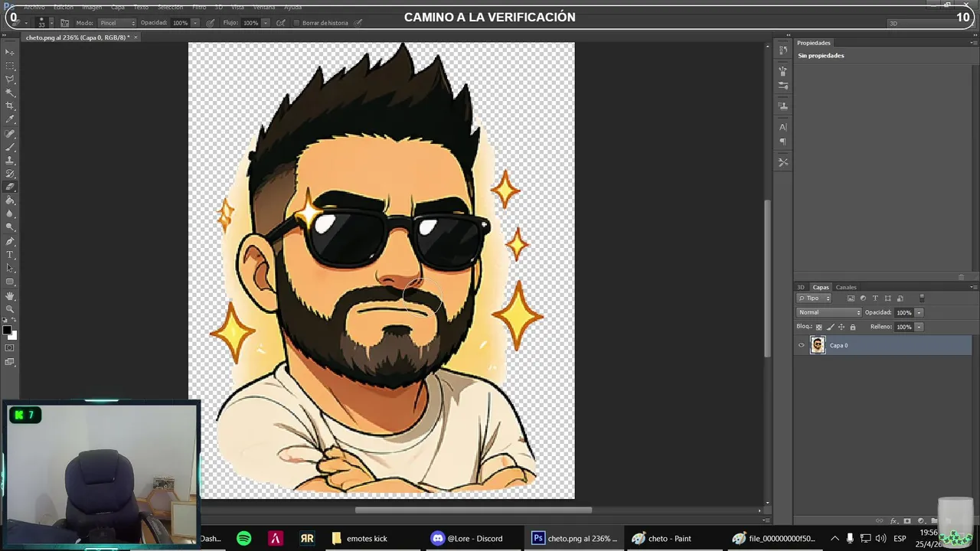Select the Crop tool
Screen dimensions: 980x551
[10, 106]
